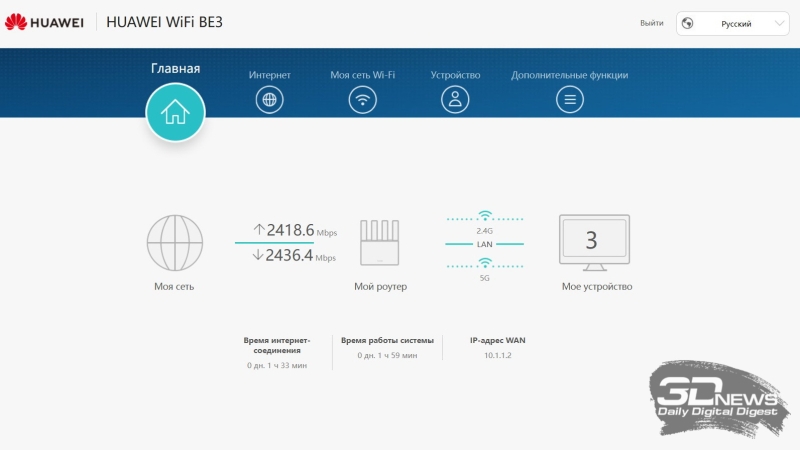This screenshot has height=450, width=800.
Task: Click the upload speed 2418.6 Mbps value
Action: (295, 231)
